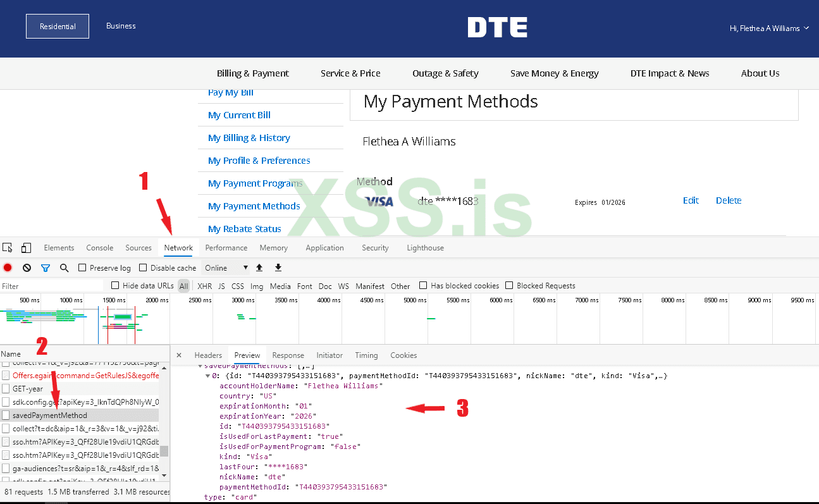
Task: Select the ga-audiences request row
Action: 80,469
